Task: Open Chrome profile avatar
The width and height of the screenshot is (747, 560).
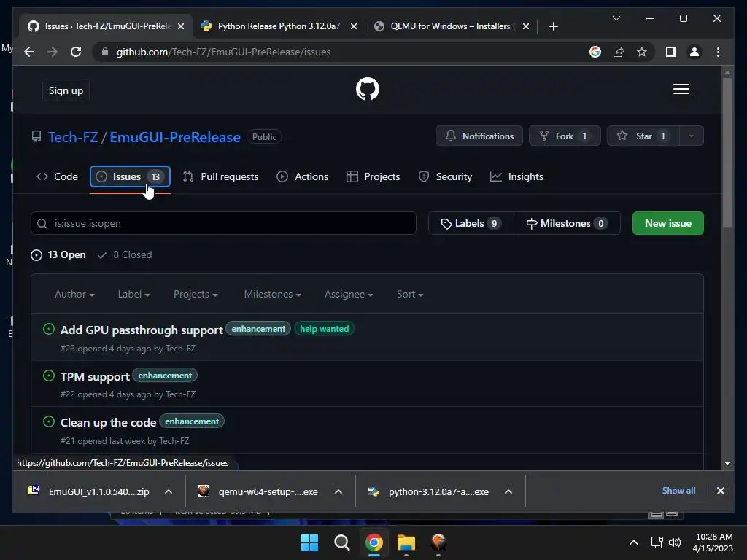Action: pos(694,52)
